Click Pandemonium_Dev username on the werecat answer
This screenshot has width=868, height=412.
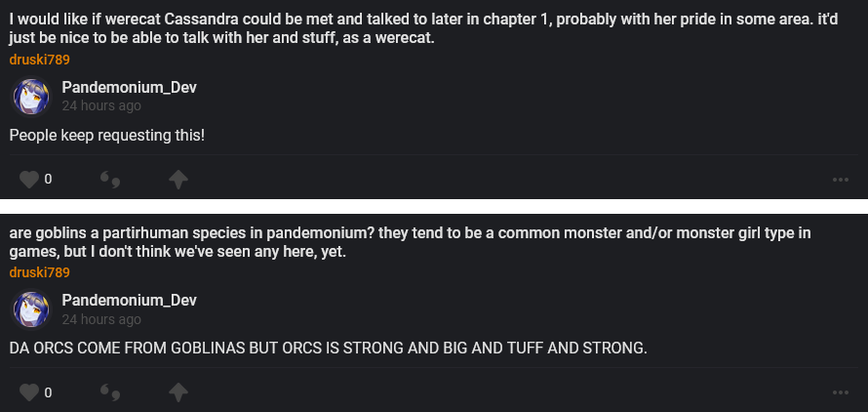129,87
